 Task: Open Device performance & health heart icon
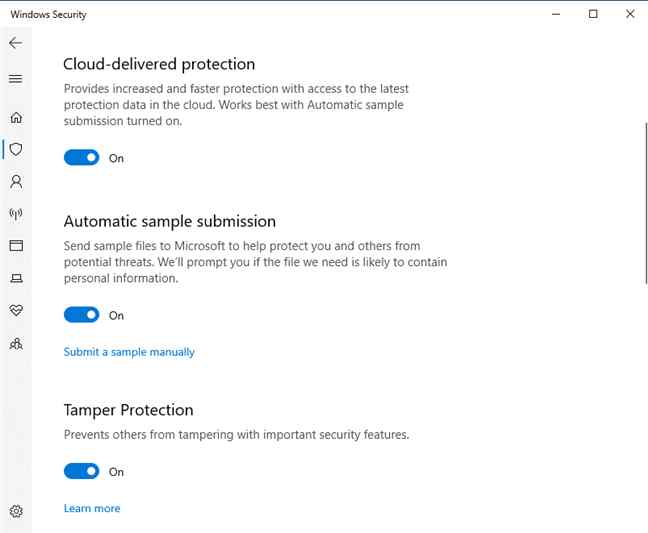click(16, 310)
